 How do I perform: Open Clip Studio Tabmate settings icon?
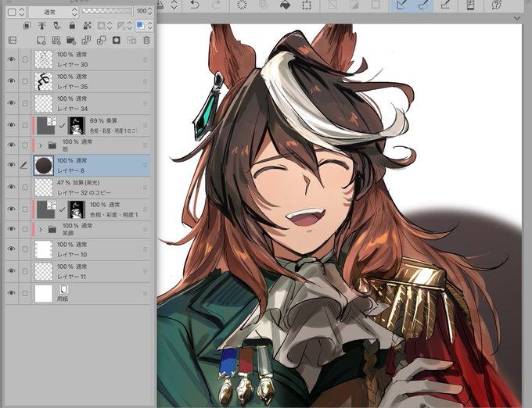pyautogui.click(x=470, y=5)
